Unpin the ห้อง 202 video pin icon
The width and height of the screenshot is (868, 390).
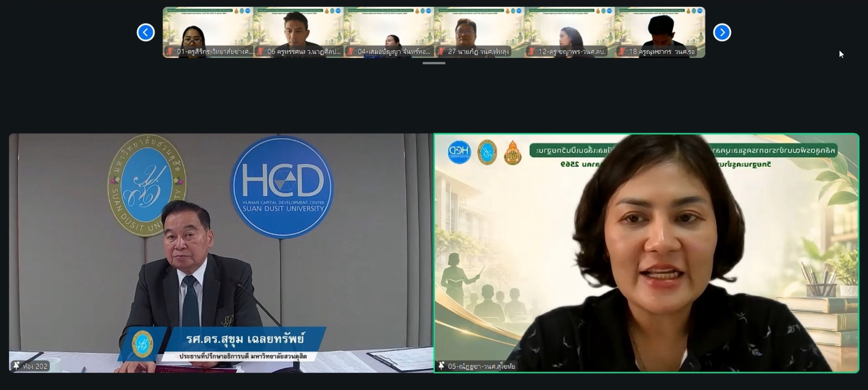[x=16, y=366]
